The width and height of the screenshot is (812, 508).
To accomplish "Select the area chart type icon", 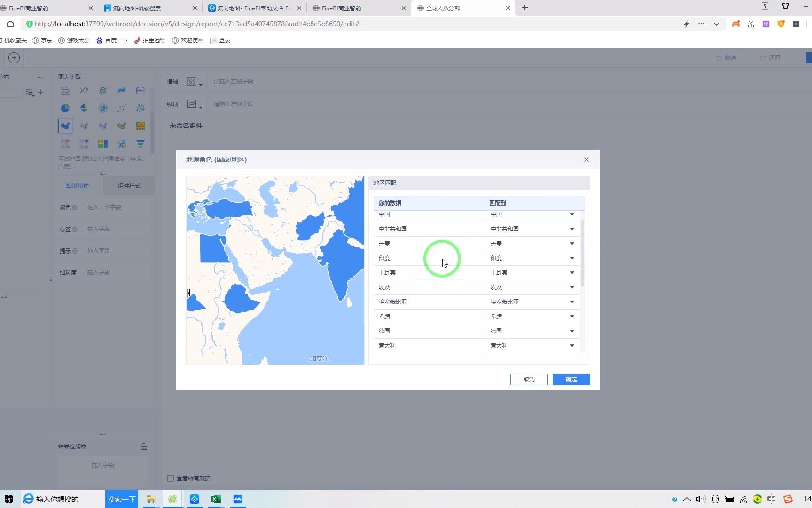I will [122, 90].
